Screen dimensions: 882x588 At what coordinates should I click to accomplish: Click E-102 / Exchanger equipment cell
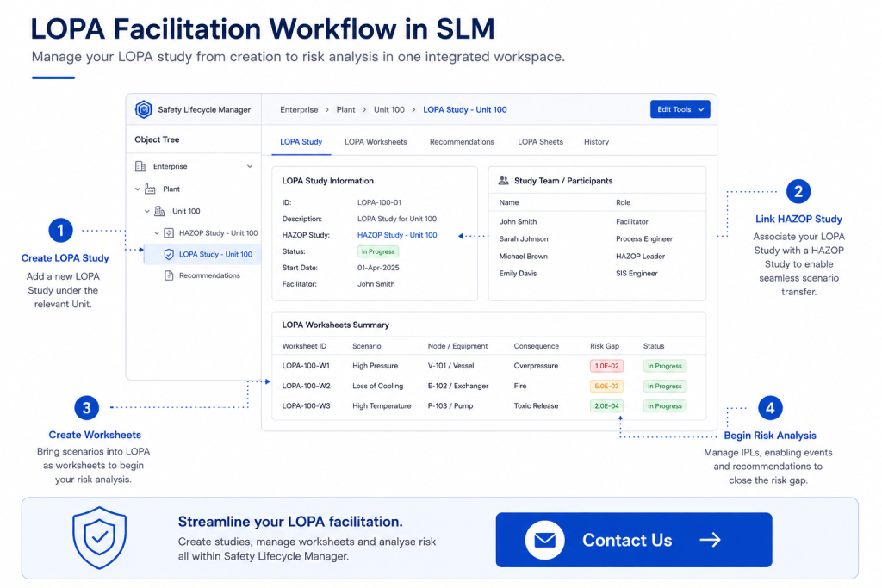tap(458, 386)
